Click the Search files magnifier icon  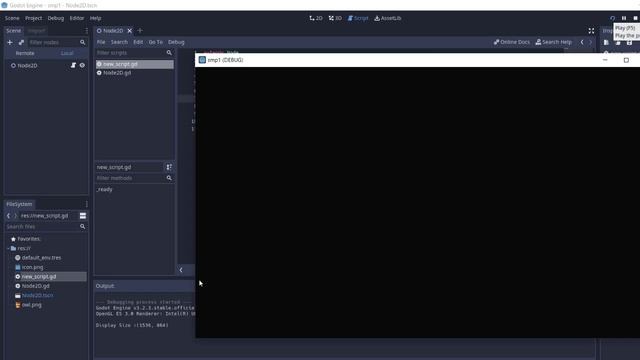(82, 227)
